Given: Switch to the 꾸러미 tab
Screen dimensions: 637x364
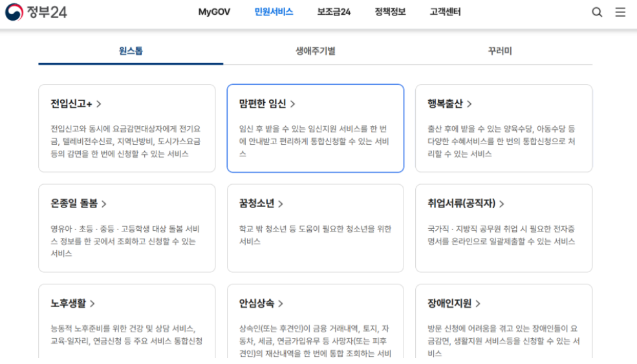Looking at the screenshot, I should 500,51.
